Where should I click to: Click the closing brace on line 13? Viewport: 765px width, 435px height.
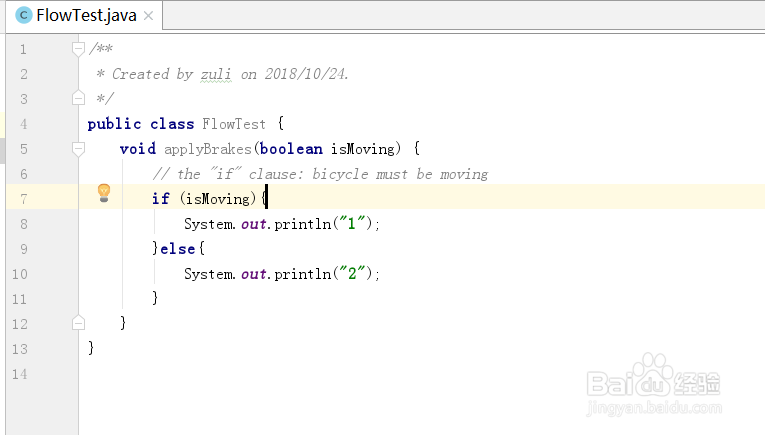[91, 348]
